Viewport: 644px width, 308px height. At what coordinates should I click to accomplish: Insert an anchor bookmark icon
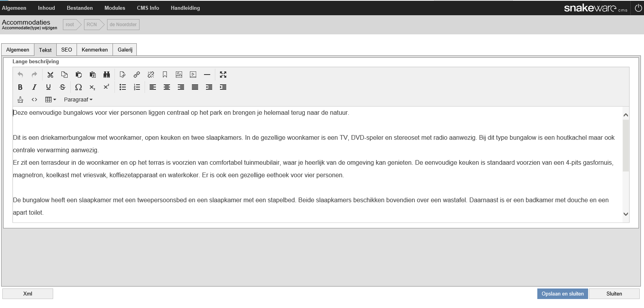165,75
